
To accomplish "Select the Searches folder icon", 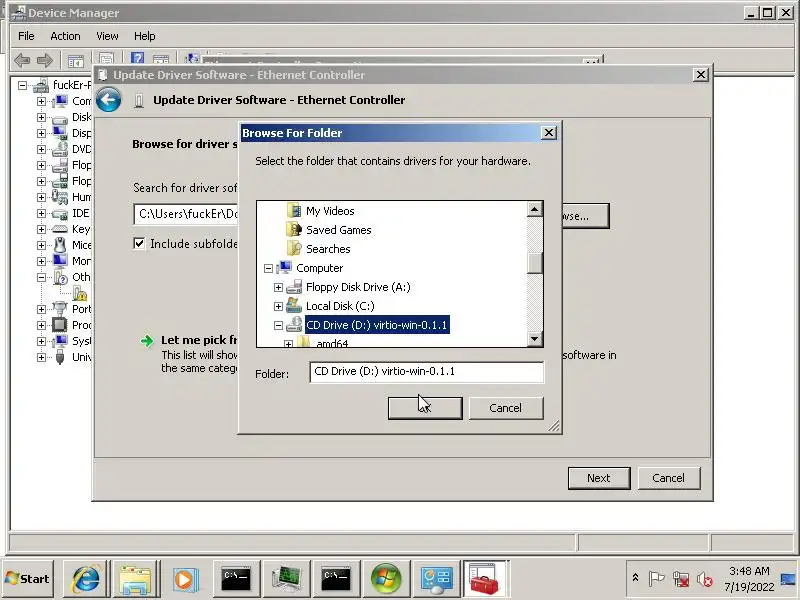I will [x=294, y=248].
